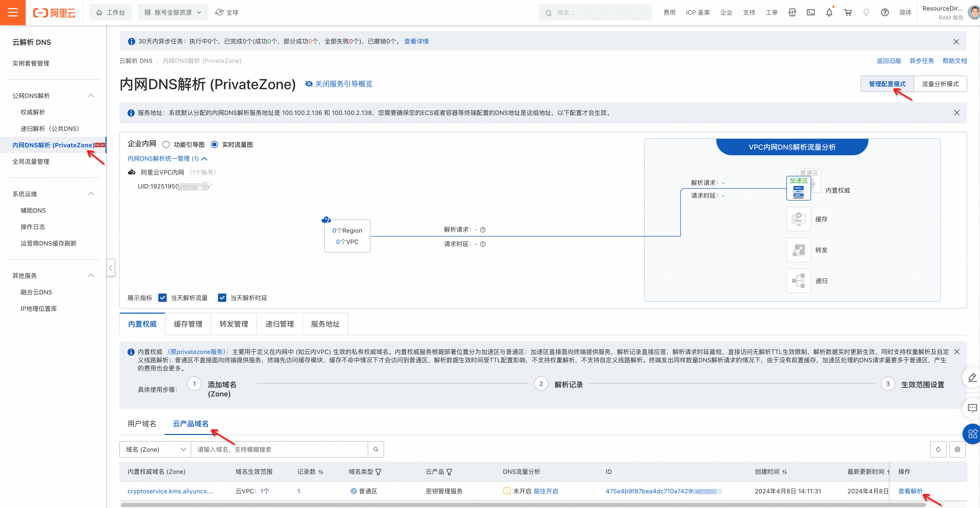Open the 域名 (Zone) search type dropdown
This screenshot has width=980, height=508.
point(155,449)
